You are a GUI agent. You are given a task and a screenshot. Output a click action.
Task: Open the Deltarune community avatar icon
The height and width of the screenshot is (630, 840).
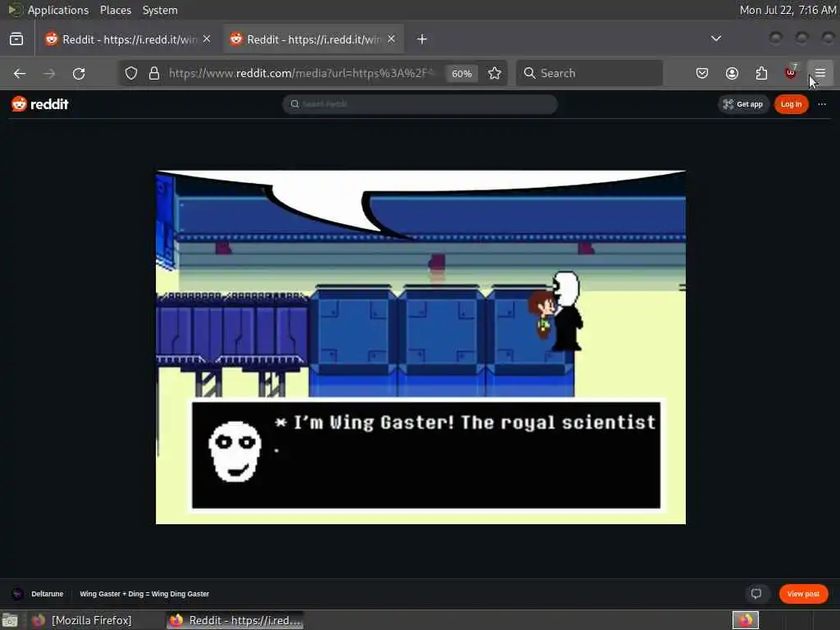coord(18,594)
